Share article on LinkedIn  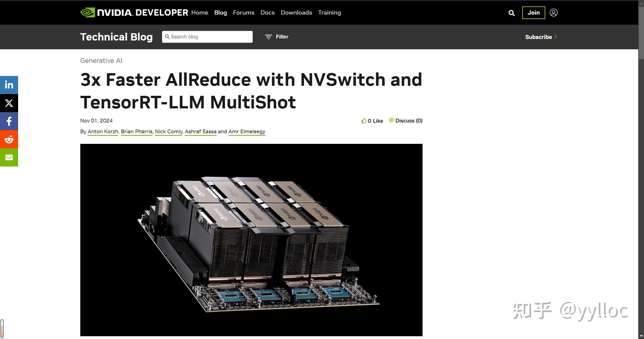(9, 85)
